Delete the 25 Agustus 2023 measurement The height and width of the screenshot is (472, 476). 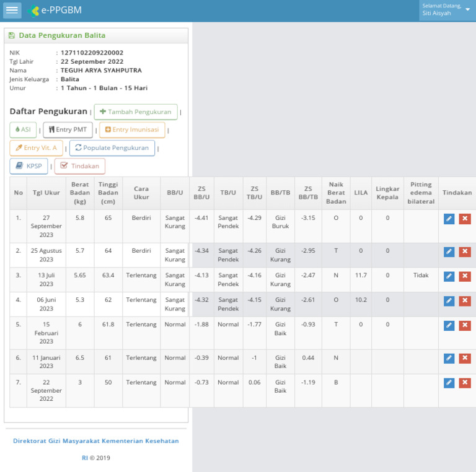(x=465, y=251)
